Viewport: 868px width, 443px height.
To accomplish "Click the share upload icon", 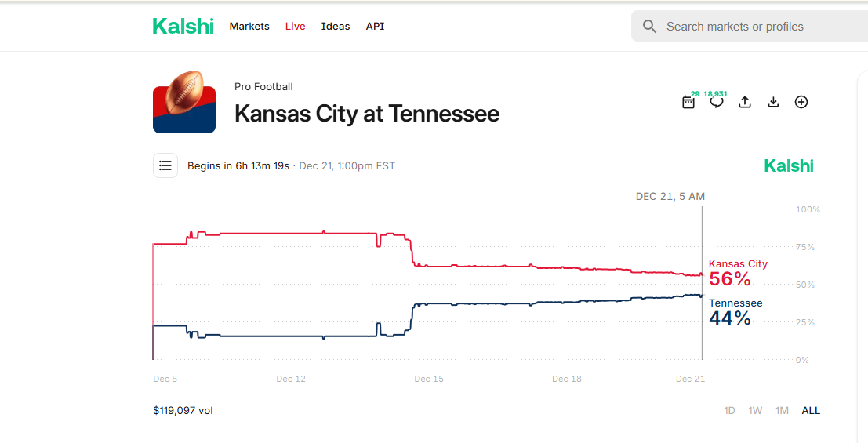I will [745, 102].
